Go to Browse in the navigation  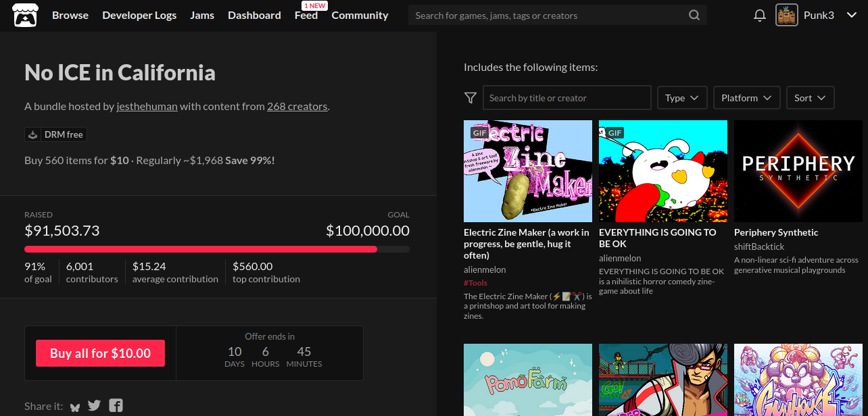(70, 15)
